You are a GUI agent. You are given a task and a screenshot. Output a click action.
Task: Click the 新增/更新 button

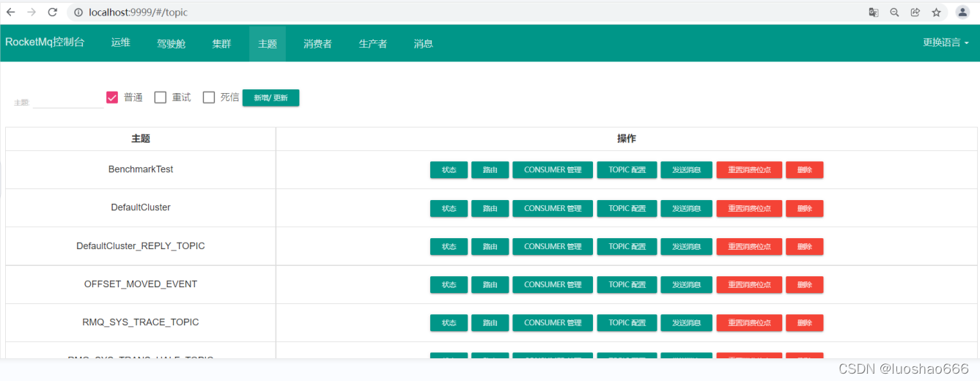[x=271, y=98]
